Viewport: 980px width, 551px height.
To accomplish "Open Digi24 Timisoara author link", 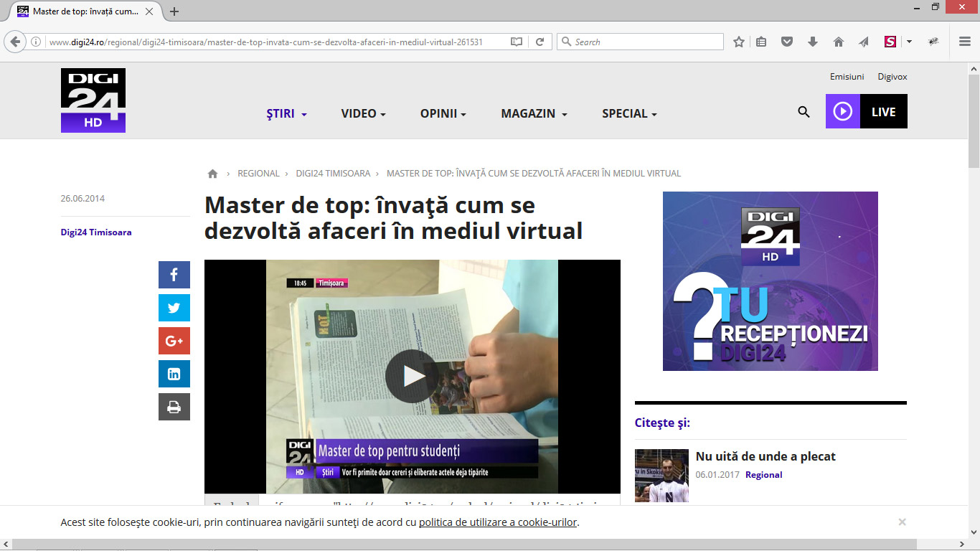I will coord(96,232).
